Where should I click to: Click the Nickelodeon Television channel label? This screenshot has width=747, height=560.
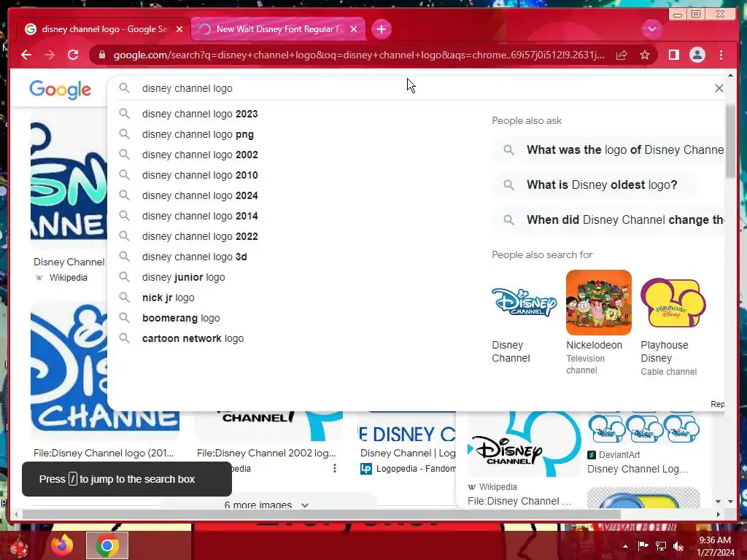(x=586, y=365)
